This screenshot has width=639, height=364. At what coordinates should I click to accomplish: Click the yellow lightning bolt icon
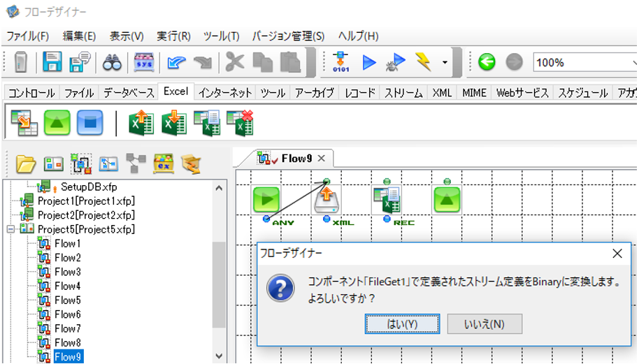424,62
